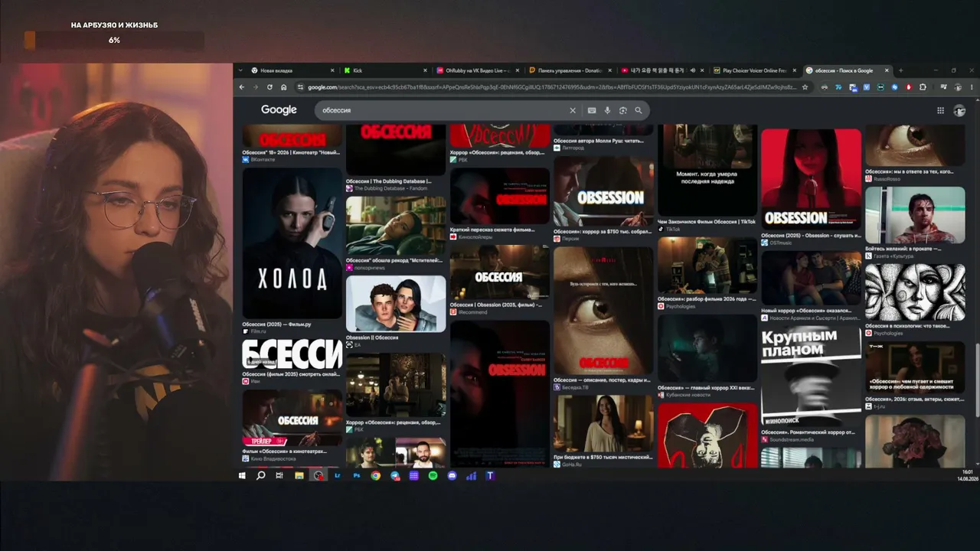Open Новый хоррор «Обсессия» оказался link
Image resolution: width=980 pixels, height=551 pixels.
(807, 311)
